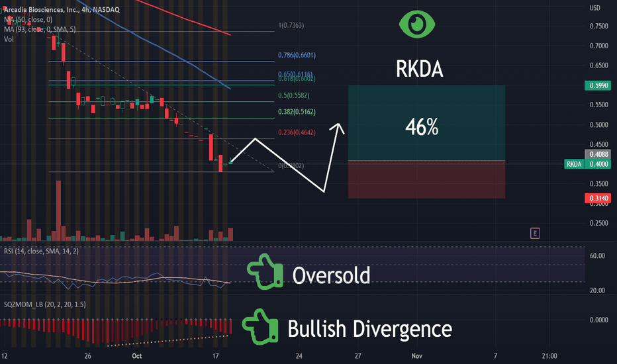Click the 0.236(0.4642) Fibonacci level label
The height and width of the screenshot is (364, 617).
point(297,132)
